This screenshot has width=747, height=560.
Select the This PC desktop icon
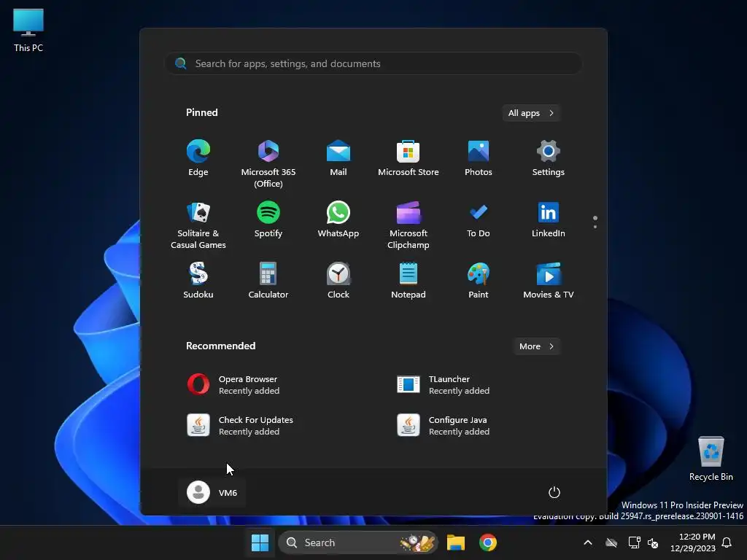[28, 31]
